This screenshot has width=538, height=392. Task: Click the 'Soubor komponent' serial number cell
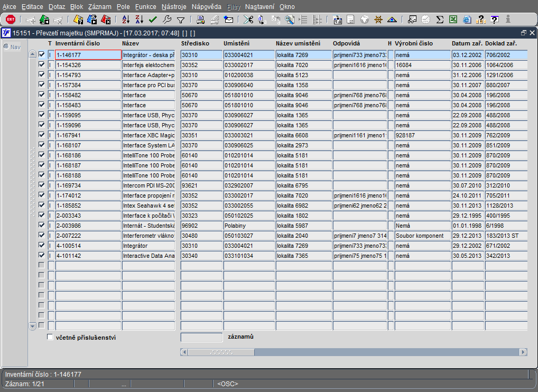pyautogui.click(x=422, y=236)
